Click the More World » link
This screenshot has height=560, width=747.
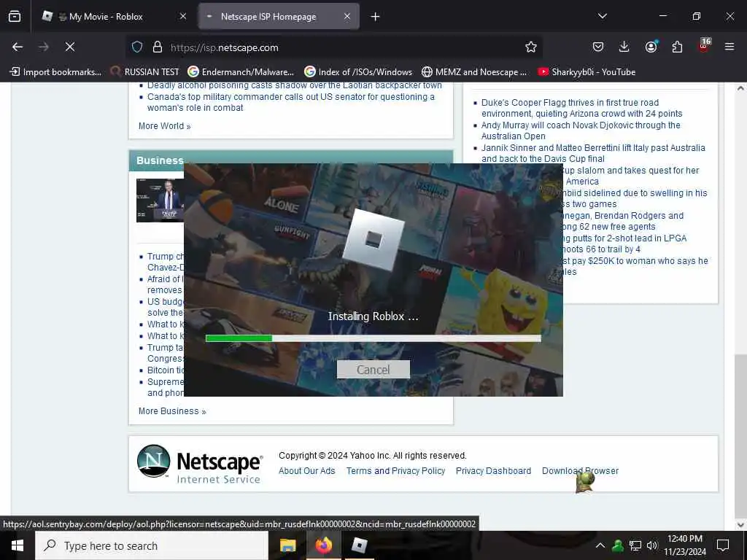(164, 126)
